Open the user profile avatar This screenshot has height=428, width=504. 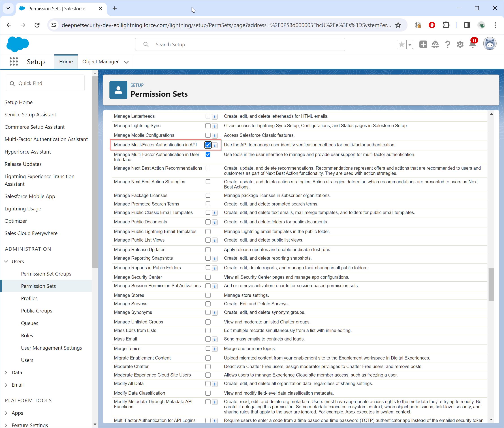pyautogui.click(x=489, y=44)
